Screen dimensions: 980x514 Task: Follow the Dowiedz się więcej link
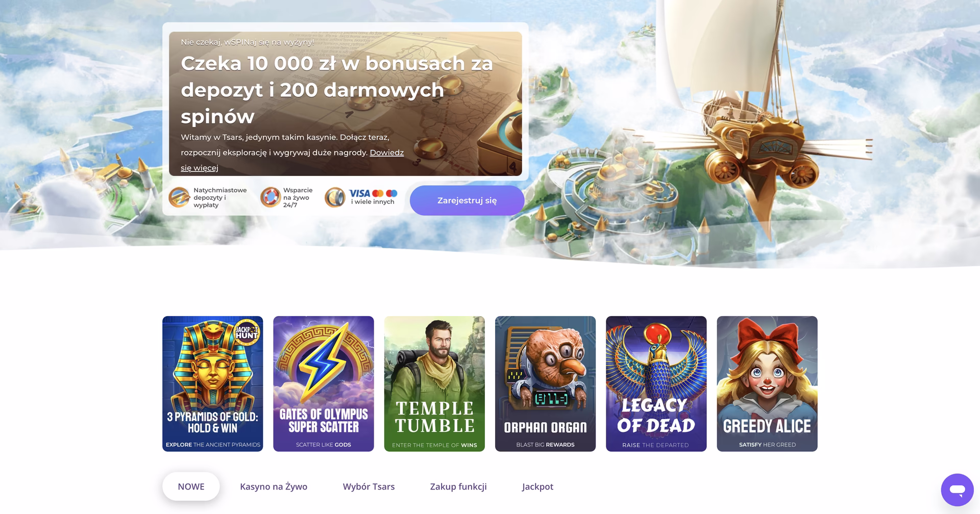coord(292,160)
